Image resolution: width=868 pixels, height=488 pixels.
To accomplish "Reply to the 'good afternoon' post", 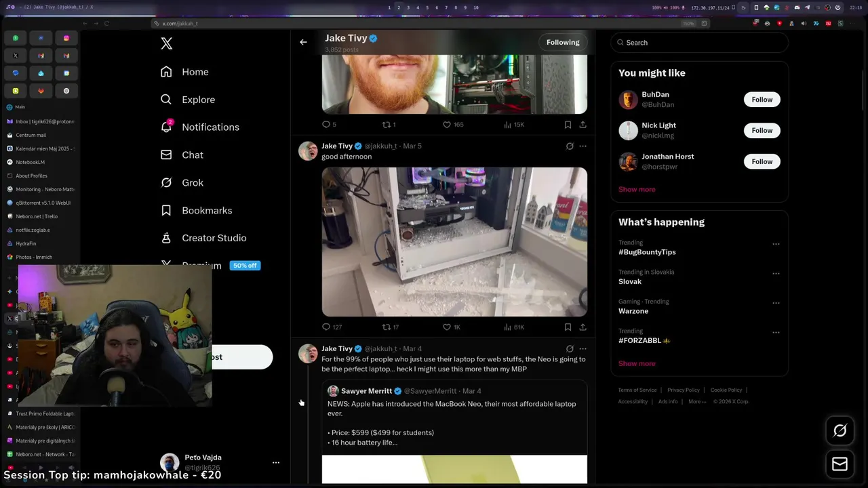I will point(331,327).
